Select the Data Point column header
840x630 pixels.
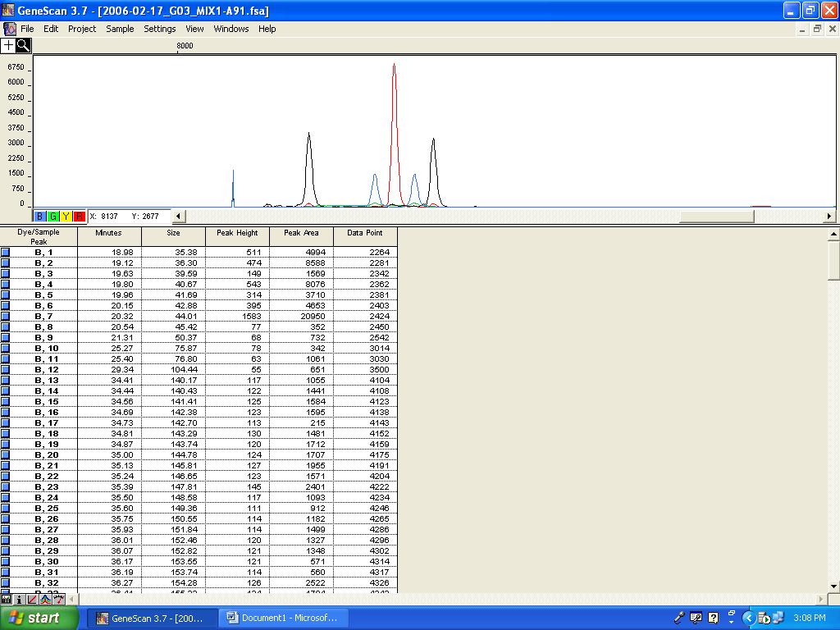[365, 237]
